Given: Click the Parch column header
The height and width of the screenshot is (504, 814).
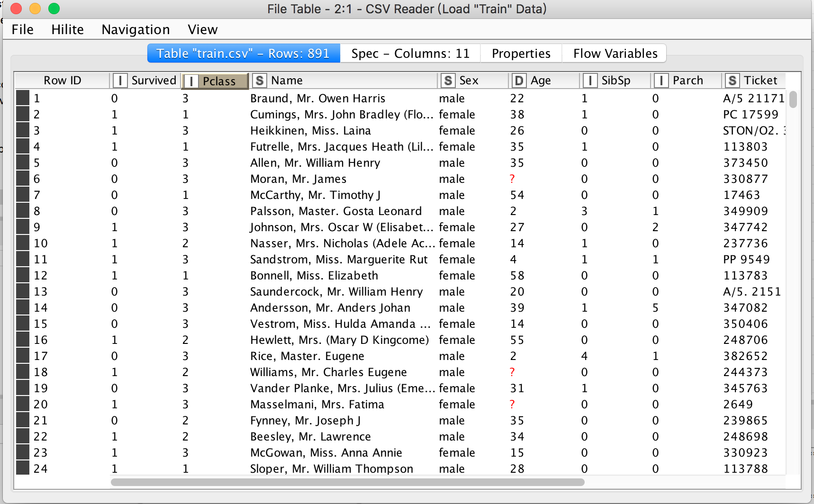Looking at the screenshot, I should pos(687,81).
